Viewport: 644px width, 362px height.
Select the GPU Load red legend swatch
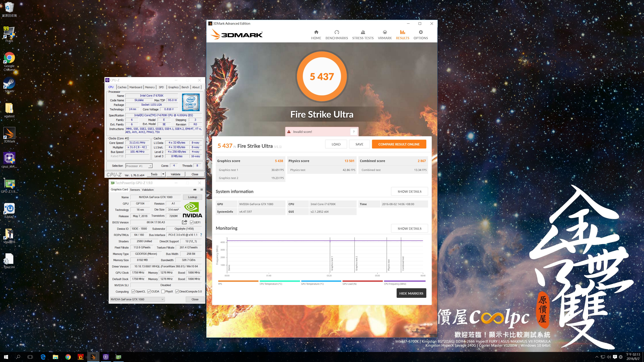(362, 281)
